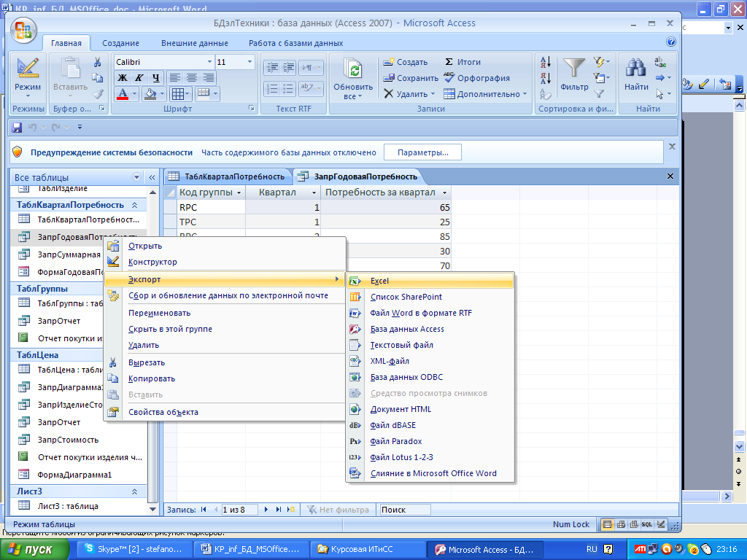Click the Режим view icon
Viewport: 747px width, 560px height.
(28, 68)
